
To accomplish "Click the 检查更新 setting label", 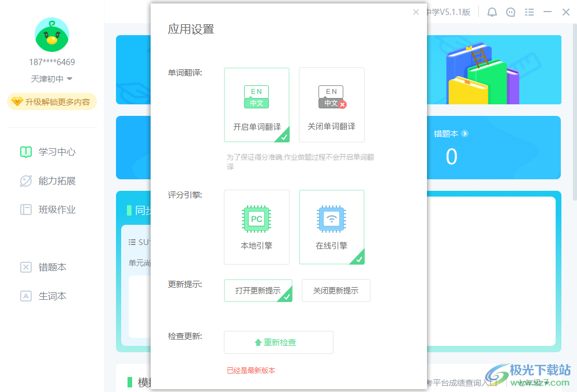I will [185, 336].
